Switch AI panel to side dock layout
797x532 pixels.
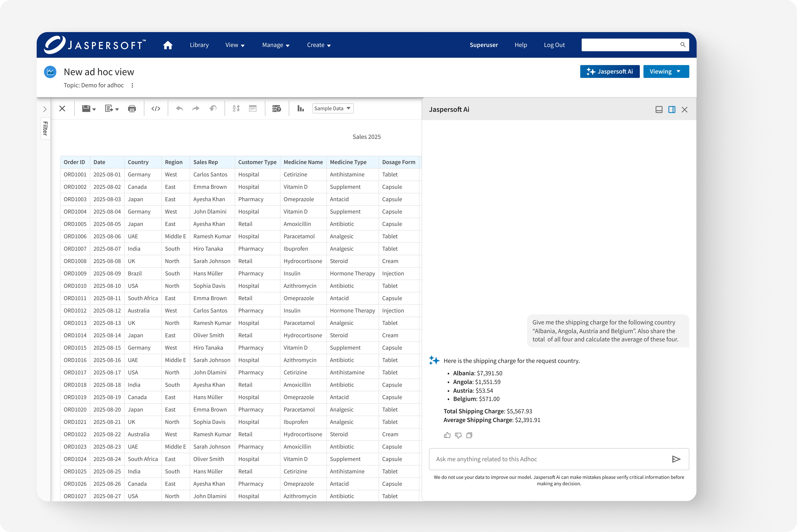click(x=672, y=110)
